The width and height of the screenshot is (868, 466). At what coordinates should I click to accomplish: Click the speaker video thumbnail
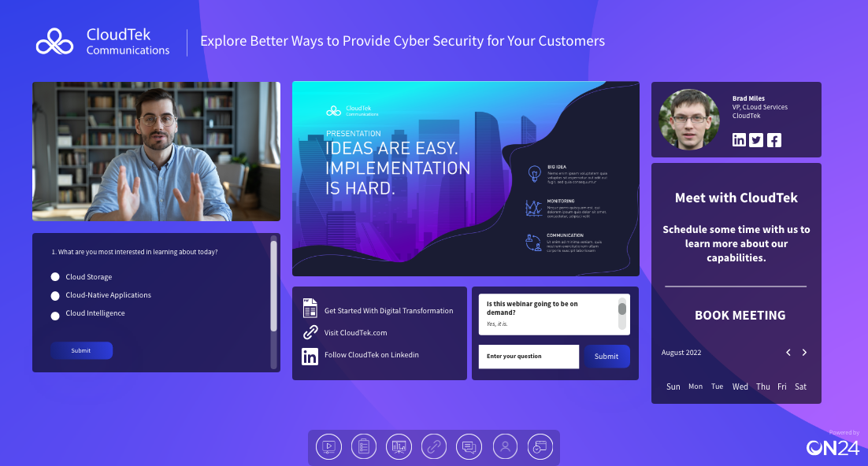point(156,151)
